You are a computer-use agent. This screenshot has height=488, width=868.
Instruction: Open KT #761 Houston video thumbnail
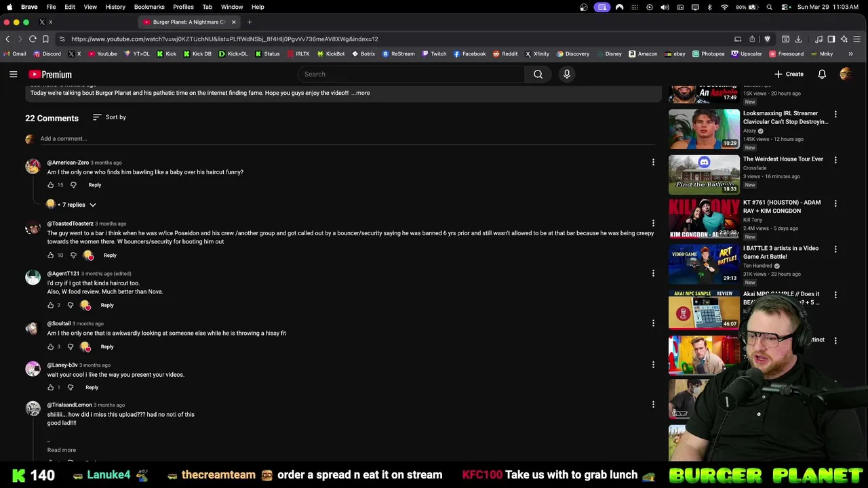point(704,218)
